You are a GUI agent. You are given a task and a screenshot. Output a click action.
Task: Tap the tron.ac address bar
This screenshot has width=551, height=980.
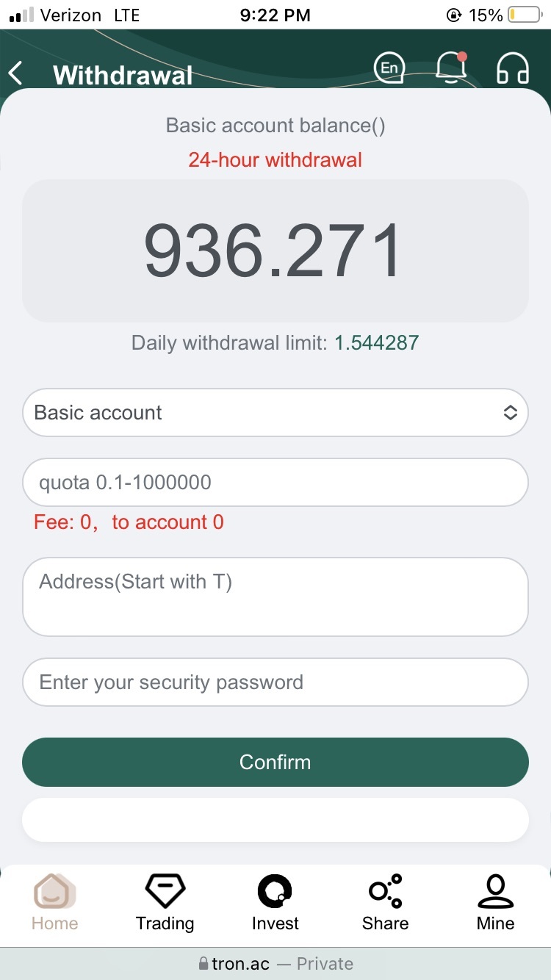point(275,964)
